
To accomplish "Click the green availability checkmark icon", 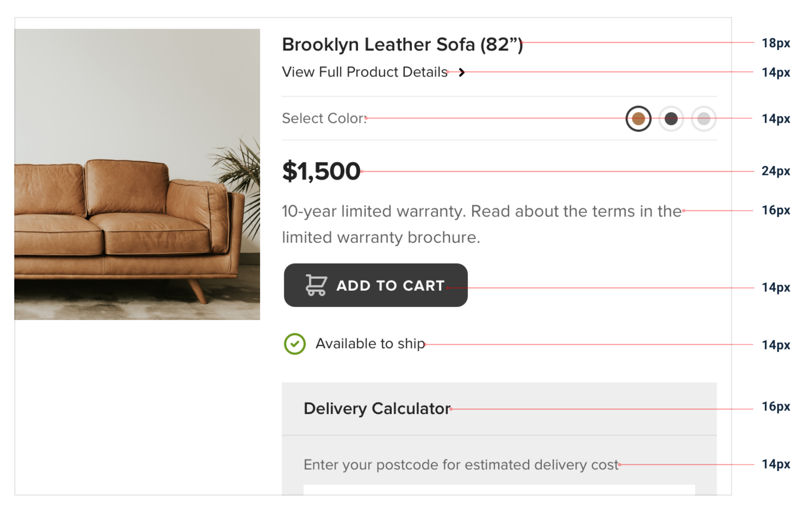I will pyautogui.click(x=294, y=344).
